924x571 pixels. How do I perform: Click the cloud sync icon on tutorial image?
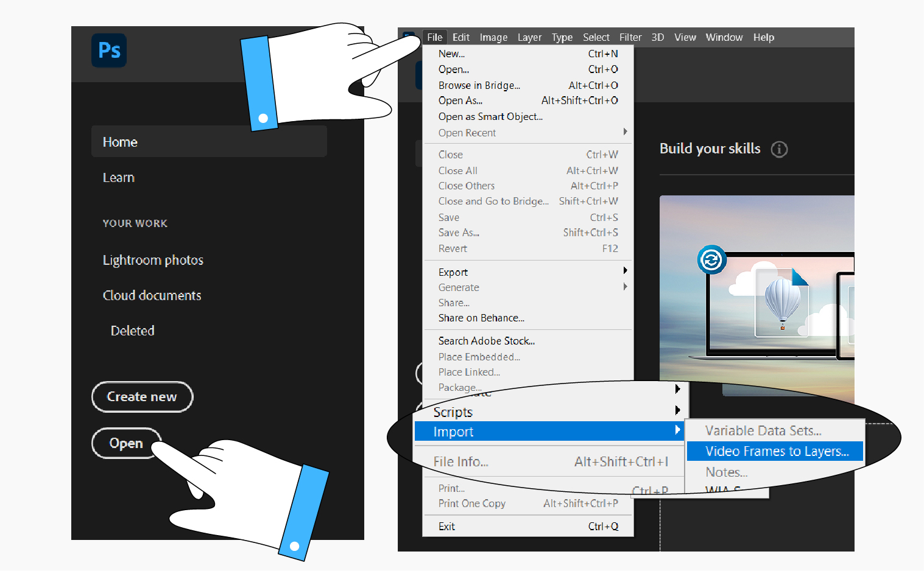coord(711,260)
